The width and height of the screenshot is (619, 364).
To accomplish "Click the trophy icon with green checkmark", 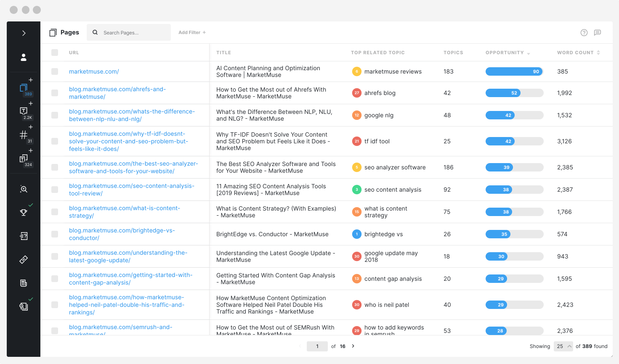I will [23, 212].
